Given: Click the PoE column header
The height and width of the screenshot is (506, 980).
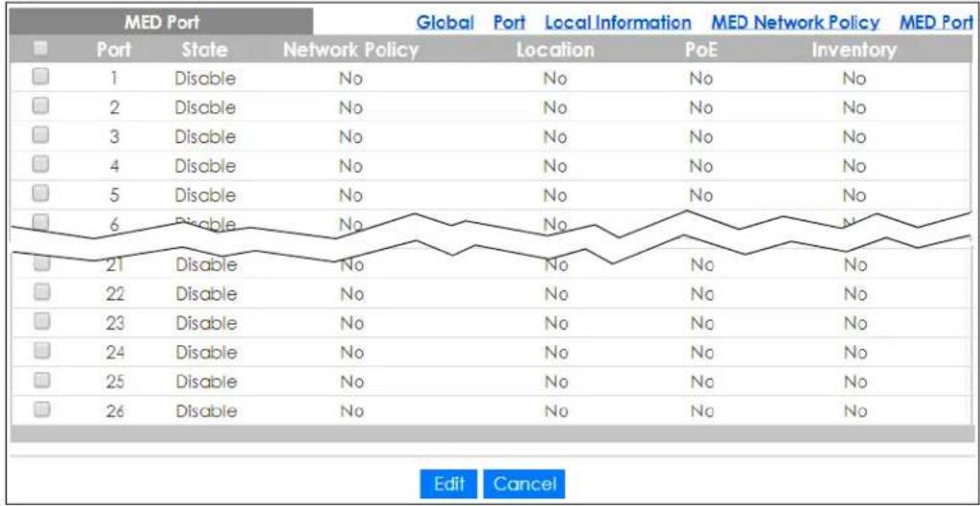Looking at the screenshot, I should coord(699,50).
